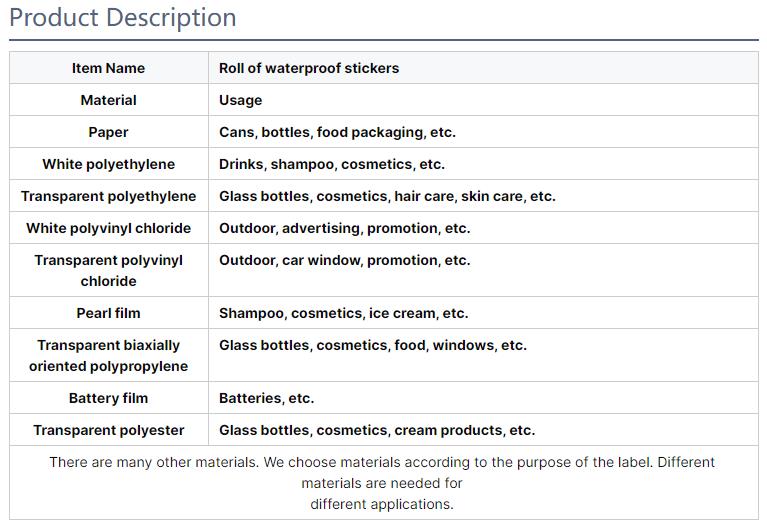This screenshot has height=526, width=767.
Task: Select the Pearl film cell
Action: [108, 313]
